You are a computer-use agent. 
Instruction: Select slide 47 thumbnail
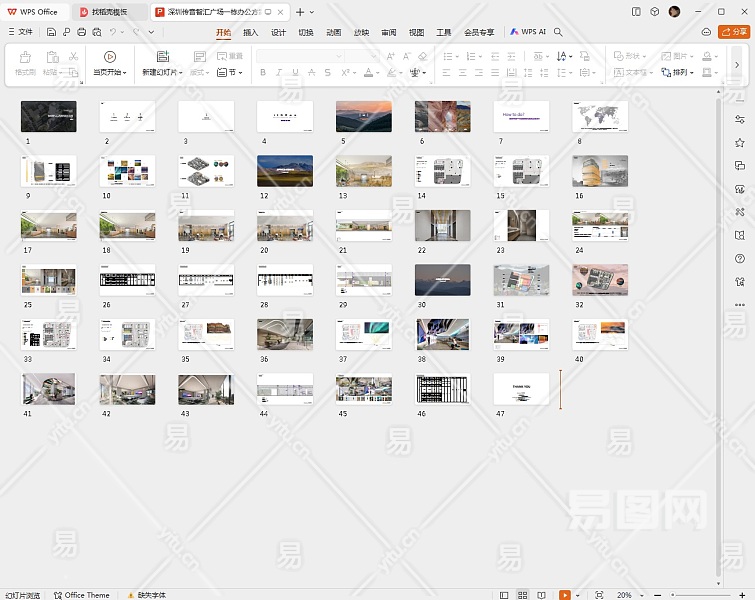[x=521, y=389]
